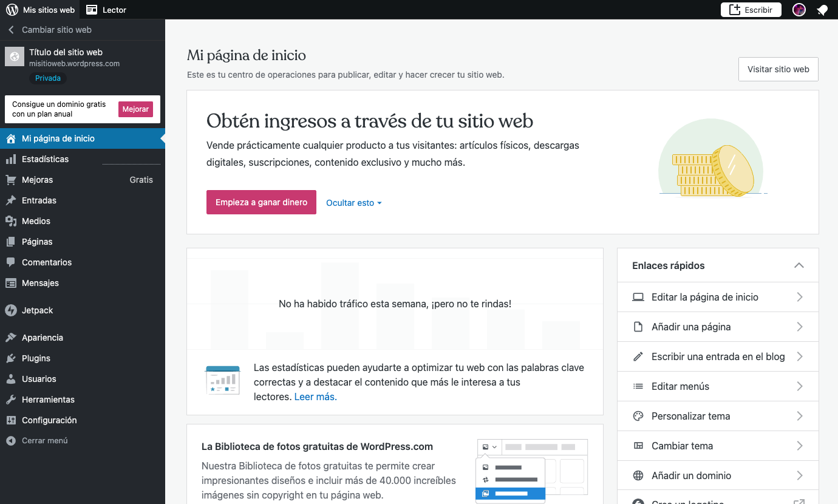Open the Jetpack panel
Viewport: 838px width, 504px height.
coord(38,310)
